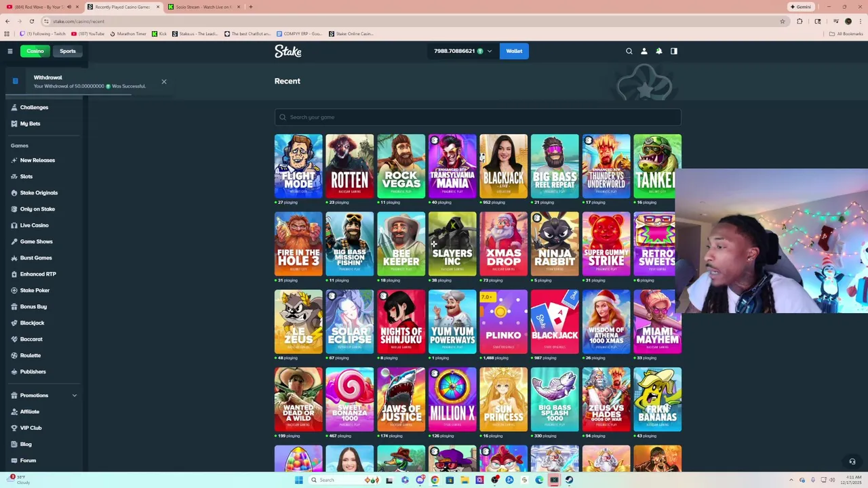
Task: Switch to the Casino tab
Action: tap(35, 51)
